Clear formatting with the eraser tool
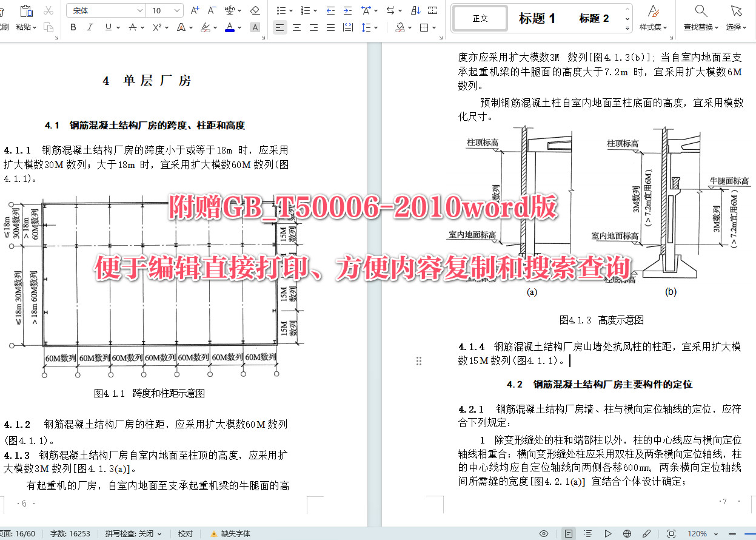 (254, 10)
